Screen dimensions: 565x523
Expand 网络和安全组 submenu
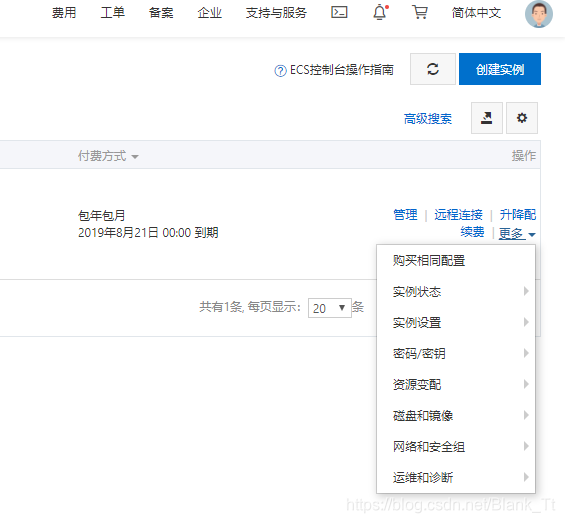[x=456, y=446]
